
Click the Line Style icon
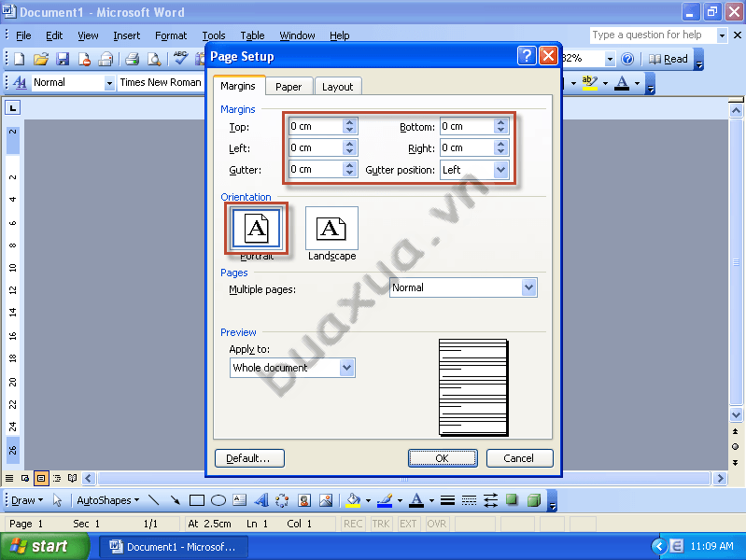pos(447,500)
